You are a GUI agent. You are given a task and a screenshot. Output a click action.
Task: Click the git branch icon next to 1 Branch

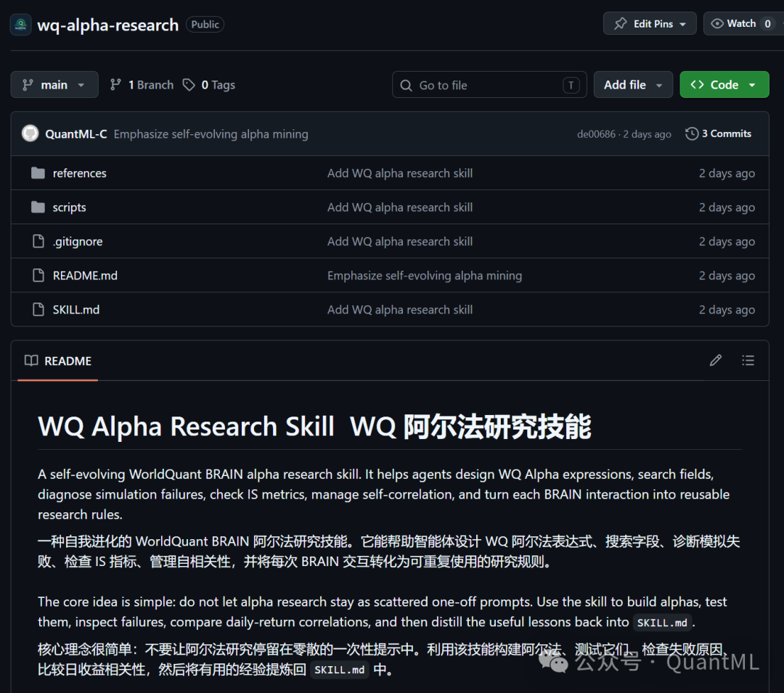(x=115, y=85)
